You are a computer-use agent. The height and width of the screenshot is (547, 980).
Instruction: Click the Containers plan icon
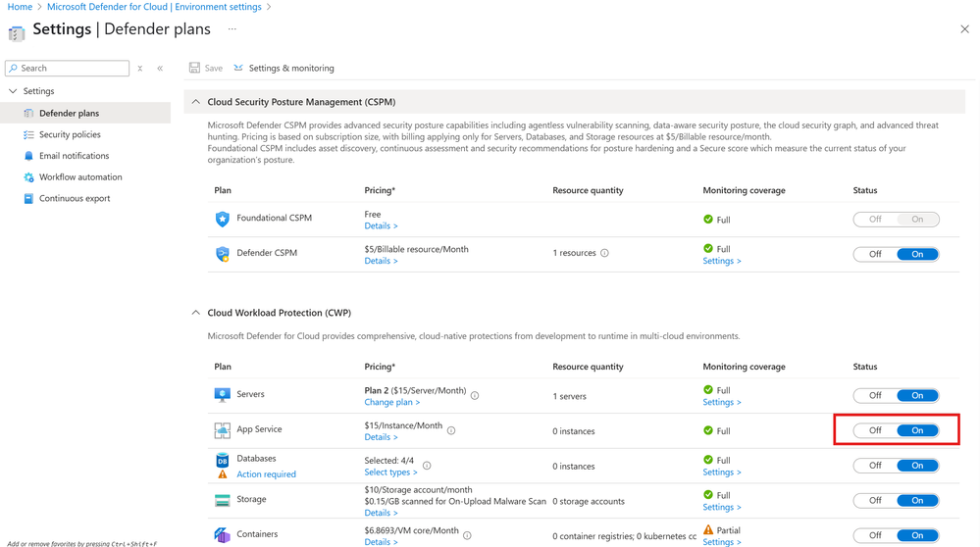222,534
